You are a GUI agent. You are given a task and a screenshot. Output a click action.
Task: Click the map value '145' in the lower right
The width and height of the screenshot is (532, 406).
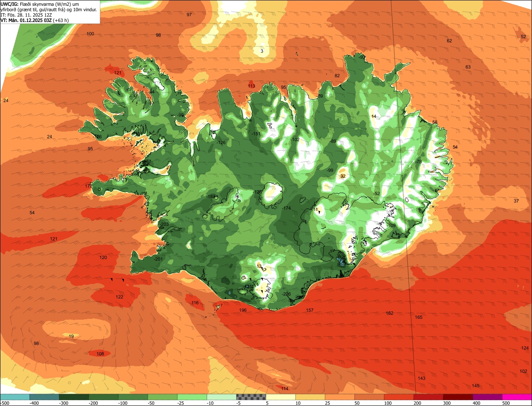point(475,386)
